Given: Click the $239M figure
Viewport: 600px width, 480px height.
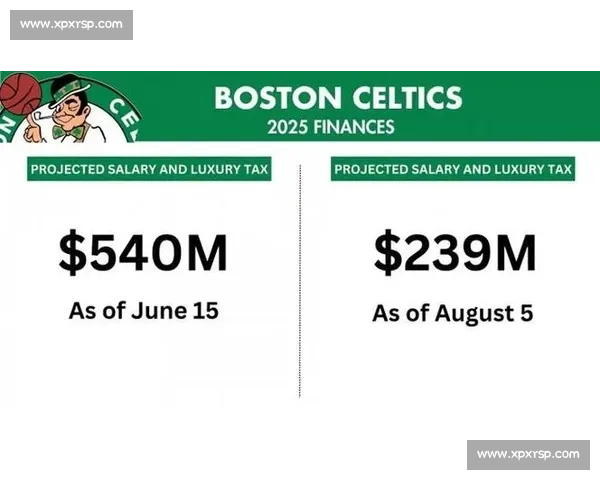Looking at the screenshot, I should (455, 253).
